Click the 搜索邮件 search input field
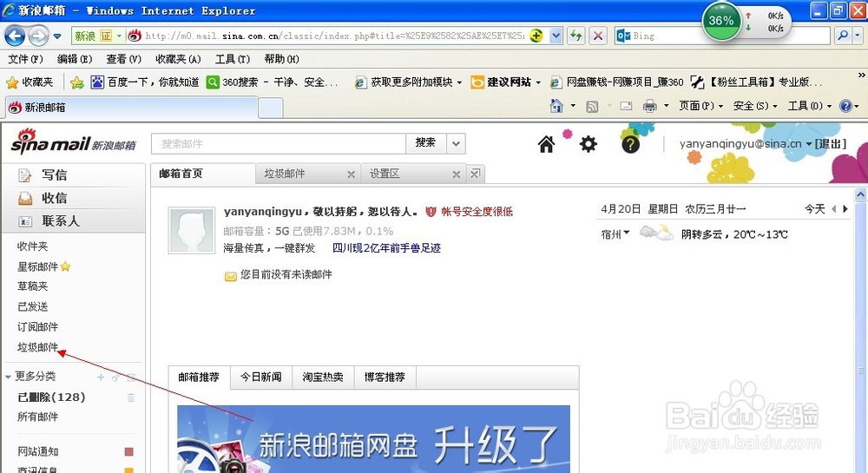 click(x=279, y=144)
